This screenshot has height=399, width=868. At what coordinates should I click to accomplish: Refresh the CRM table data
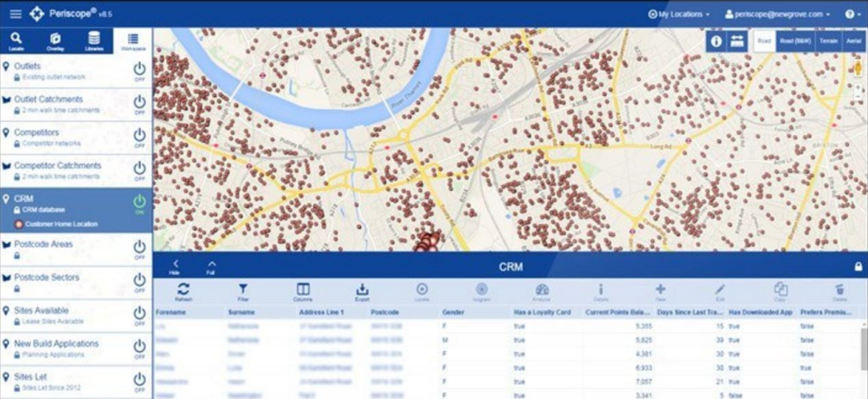184,290
